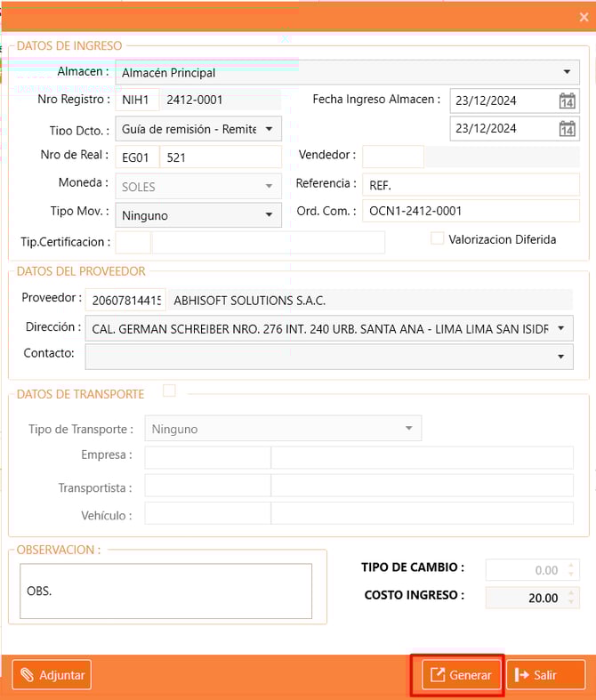Click the Ord. Com. field
The image size is (596, 700).
471,211
